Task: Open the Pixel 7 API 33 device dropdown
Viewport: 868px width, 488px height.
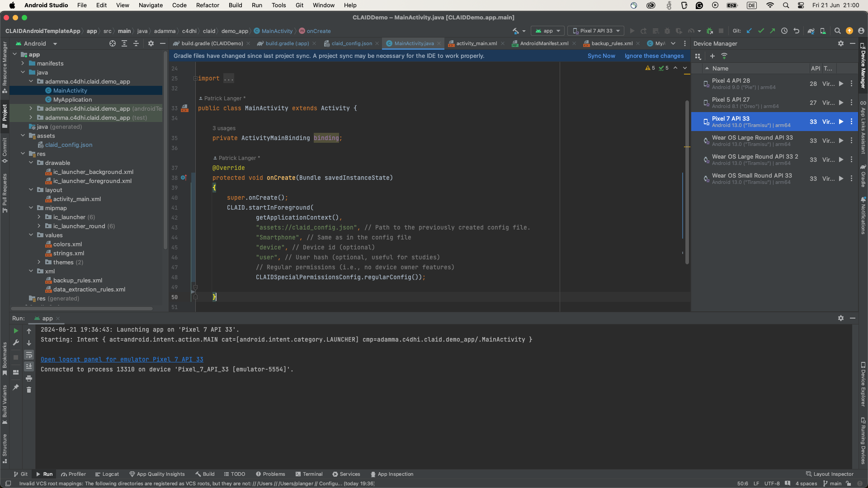Action: 596,31
